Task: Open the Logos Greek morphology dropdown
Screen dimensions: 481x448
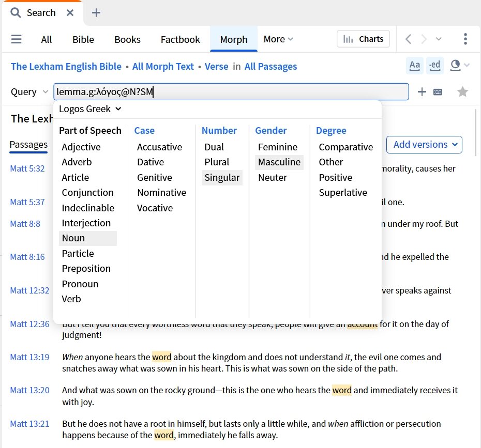Action: [x=90, y=109]
